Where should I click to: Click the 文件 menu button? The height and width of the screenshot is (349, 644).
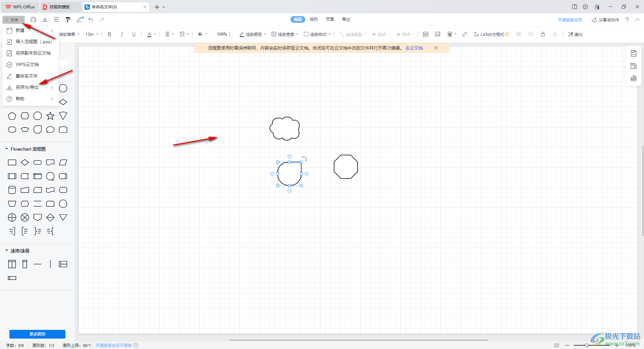[13, 20]
